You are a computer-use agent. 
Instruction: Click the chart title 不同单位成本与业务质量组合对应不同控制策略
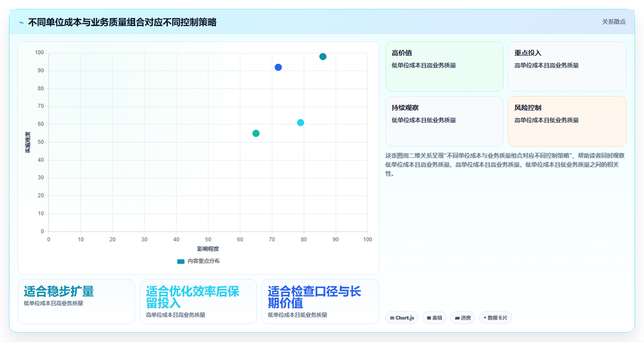pos(122,22)
